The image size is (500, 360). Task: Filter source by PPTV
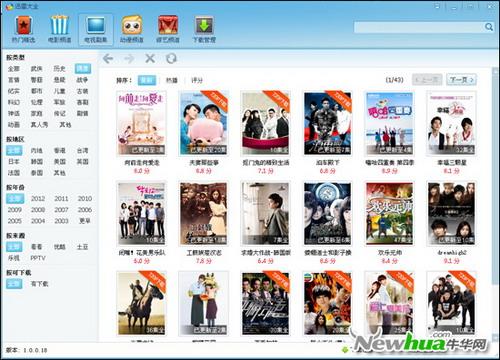click(38, 258)
